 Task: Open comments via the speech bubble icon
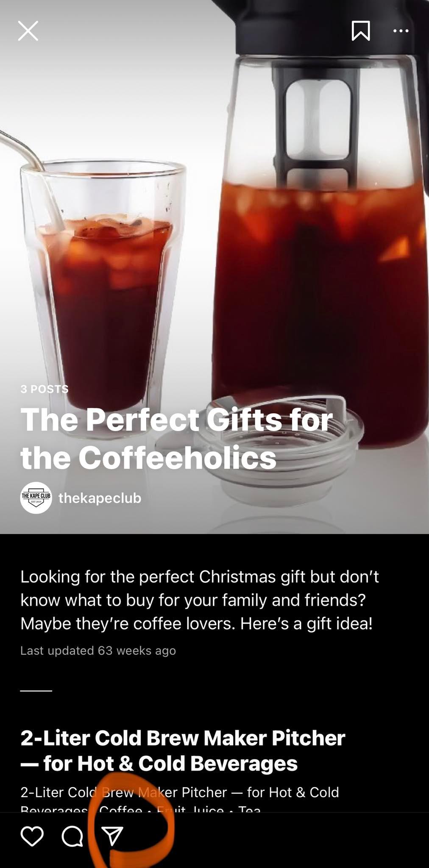[x=72, y=836]
